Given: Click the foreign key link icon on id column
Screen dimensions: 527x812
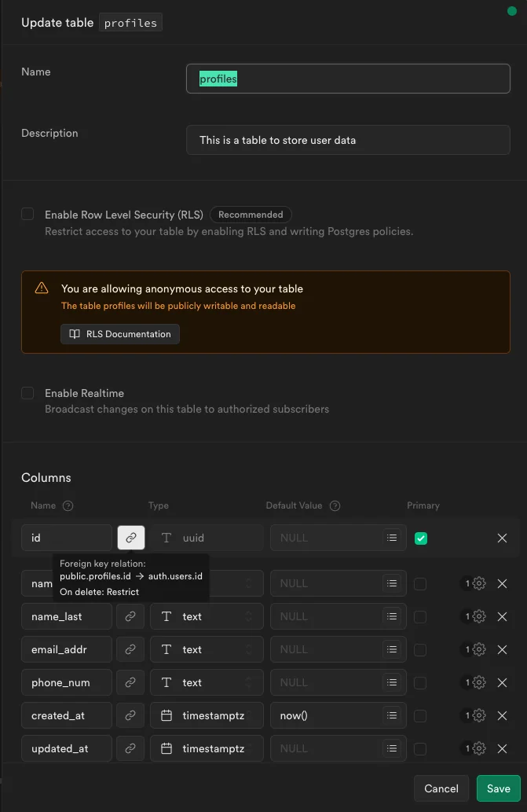Looking at the screenshot, I should click(130, 538).
